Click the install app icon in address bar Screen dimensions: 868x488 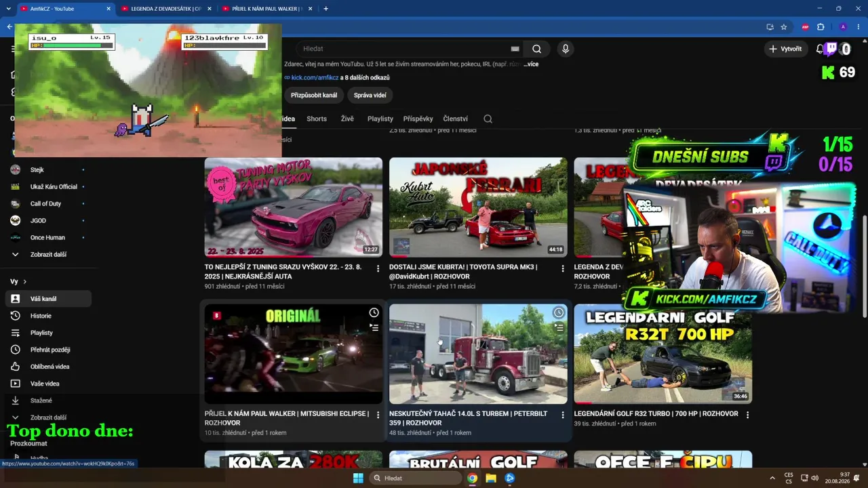[770, 27]
